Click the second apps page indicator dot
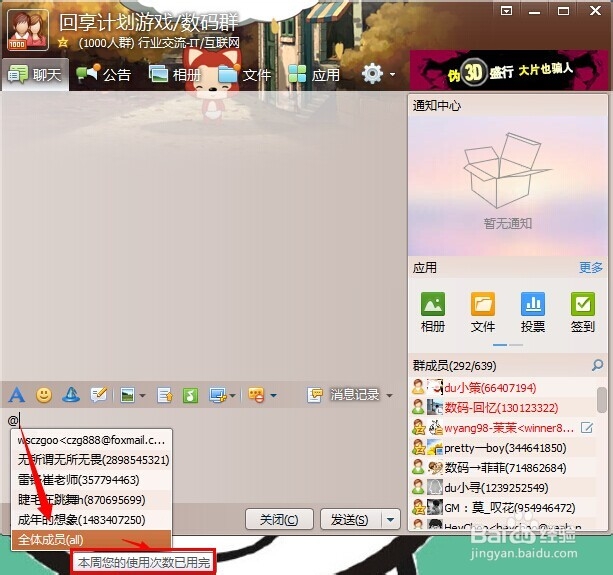613x575 pixels. (x=516, y=345)
